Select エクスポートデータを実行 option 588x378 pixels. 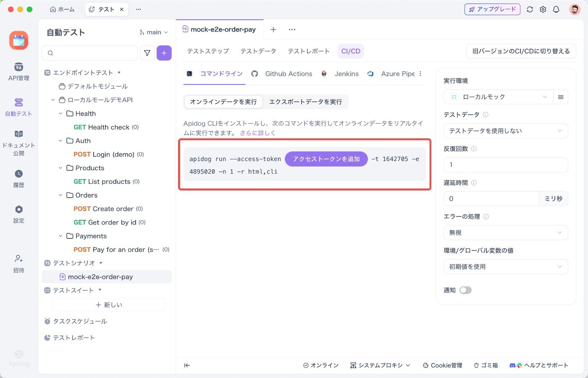coord(305,102)
